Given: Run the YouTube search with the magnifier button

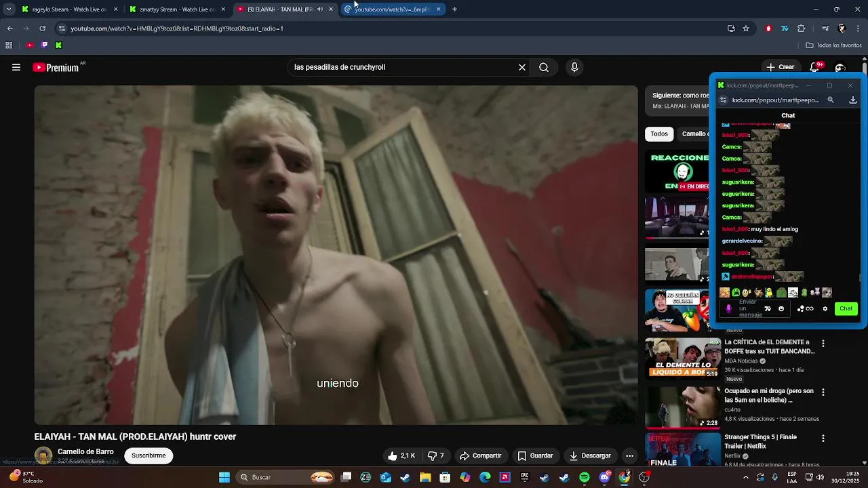Looking at the screenshot, I should 544,67.
